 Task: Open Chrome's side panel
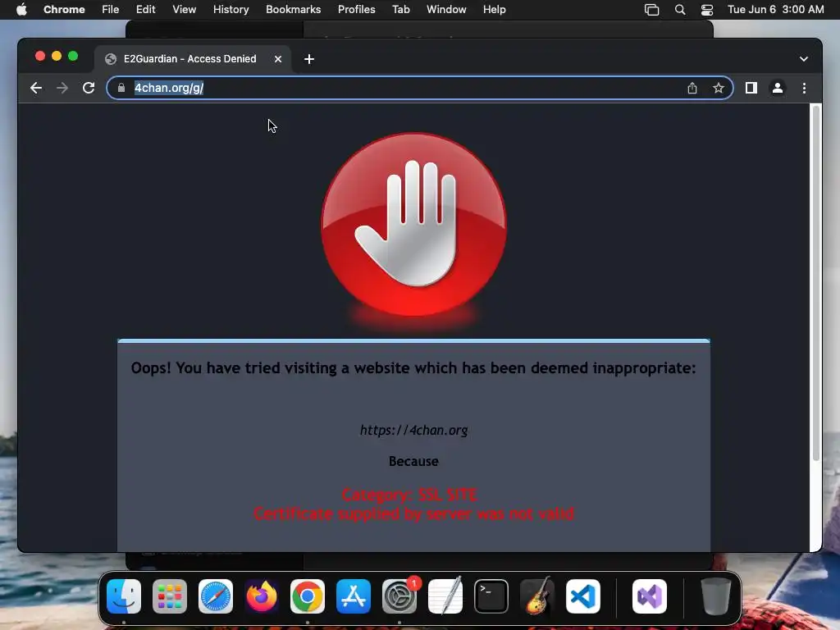pyautogui.click(x=751, y=88)
